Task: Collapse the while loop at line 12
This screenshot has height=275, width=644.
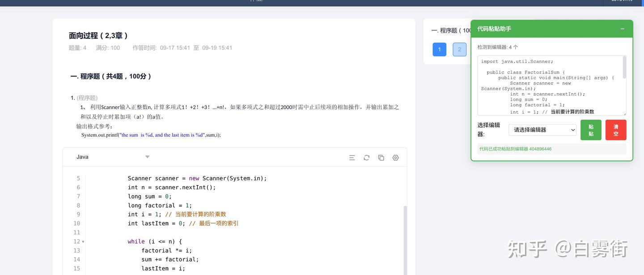Action: 83,241
